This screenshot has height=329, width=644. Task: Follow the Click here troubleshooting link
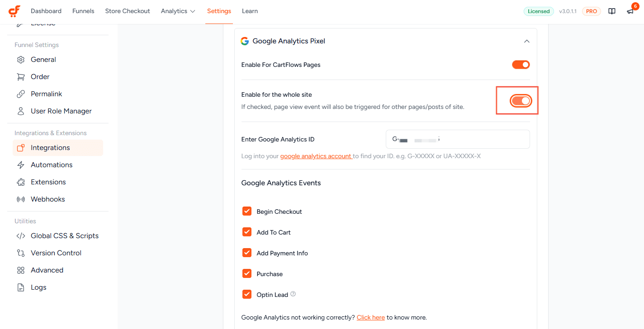(371, 317)
